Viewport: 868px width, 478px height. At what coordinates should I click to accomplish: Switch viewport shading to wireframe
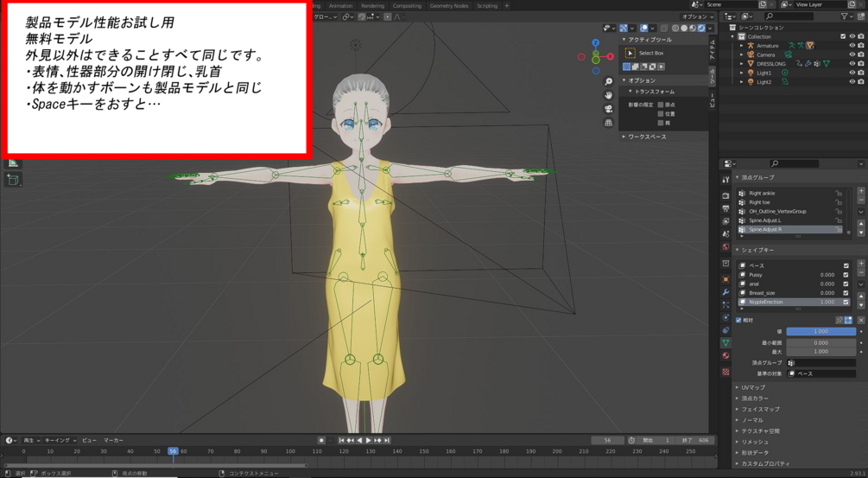676,28
